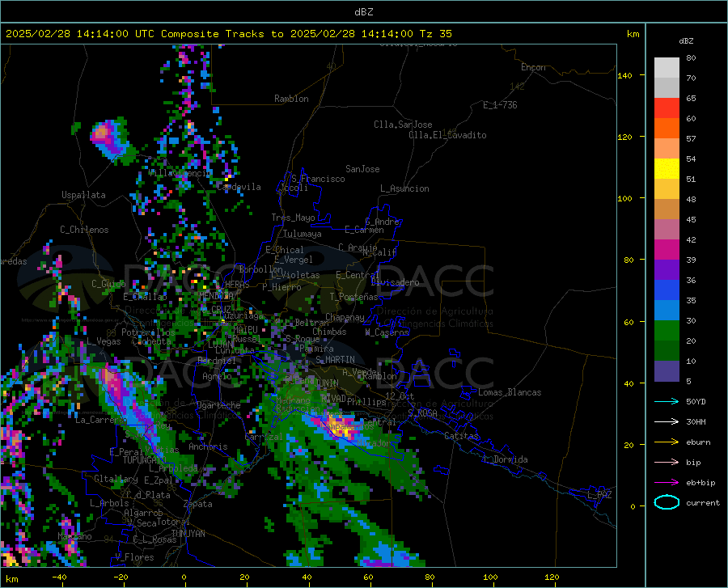Pick the dark slate 10 dBZ swatch
This screenshot has height=588, width=728.
pos(667,371)
